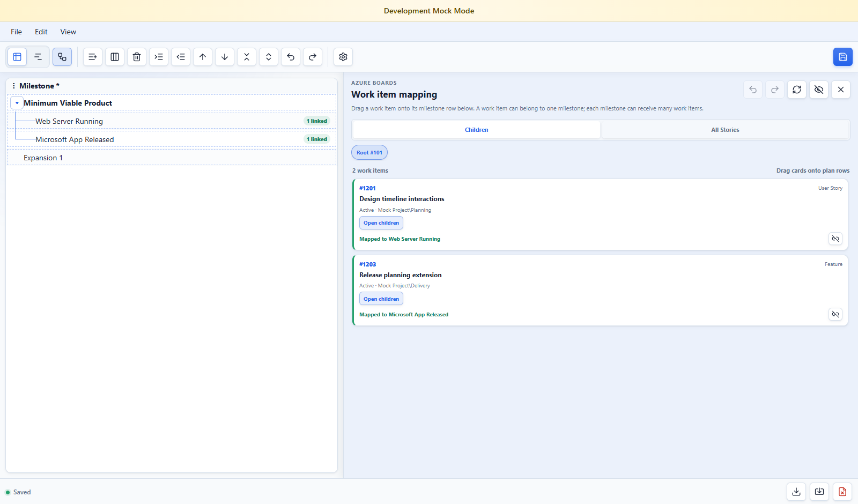Indent the selected row
This screenshot has height=504, width=858.
[159, 57]
